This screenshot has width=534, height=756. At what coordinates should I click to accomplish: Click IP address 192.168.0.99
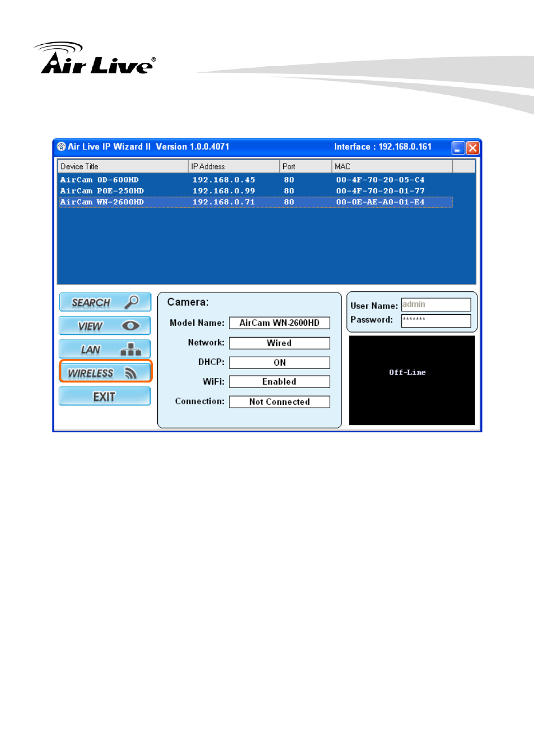(224, 191)
